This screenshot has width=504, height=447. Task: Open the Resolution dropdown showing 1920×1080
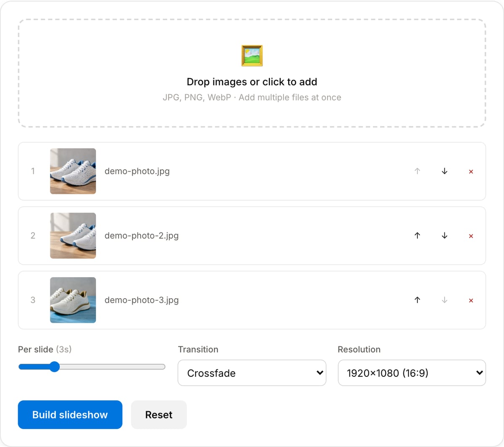(x=412, y=373)
